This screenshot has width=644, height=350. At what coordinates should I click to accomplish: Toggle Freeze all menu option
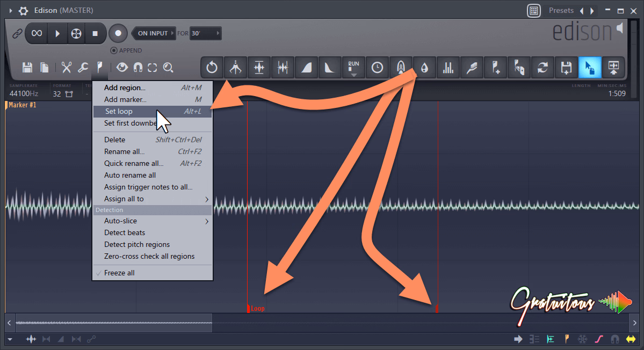coord(153,273)
